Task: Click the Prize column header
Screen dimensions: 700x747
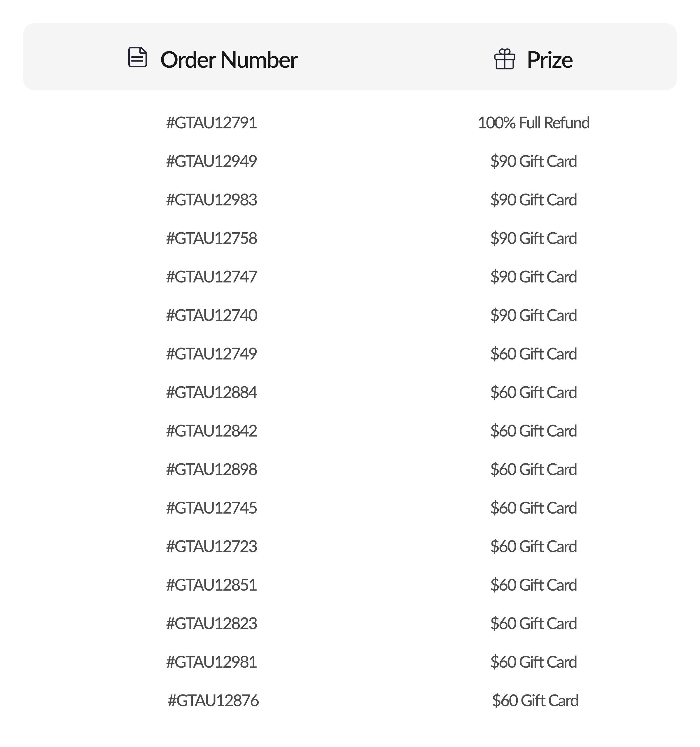Action: pos(549,60)
